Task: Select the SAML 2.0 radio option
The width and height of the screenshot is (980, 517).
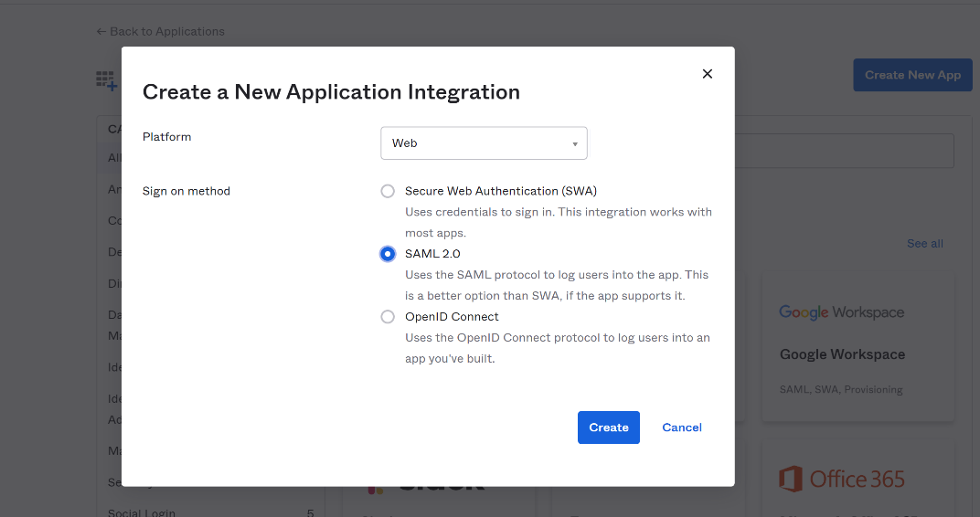Action: (388, 254)
